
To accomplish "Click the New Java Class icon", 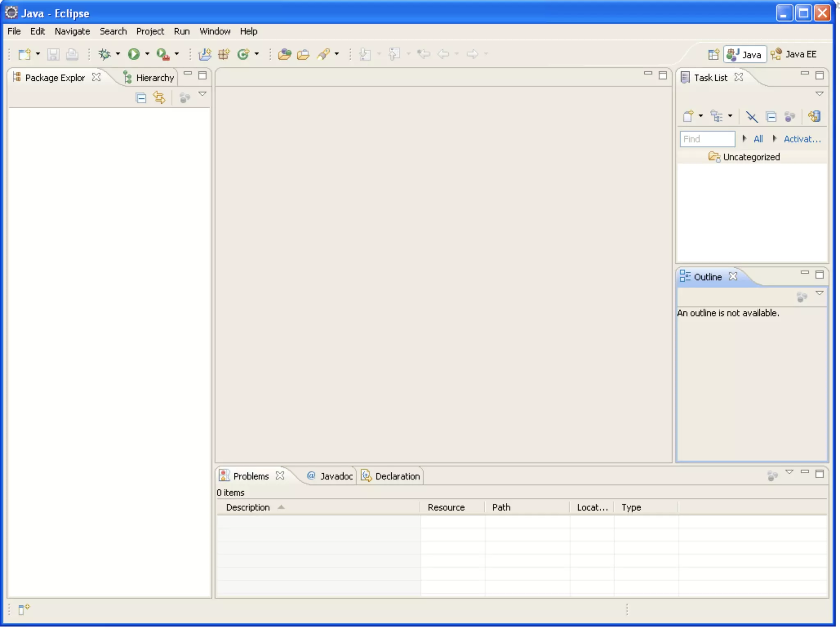I will 244,54.
